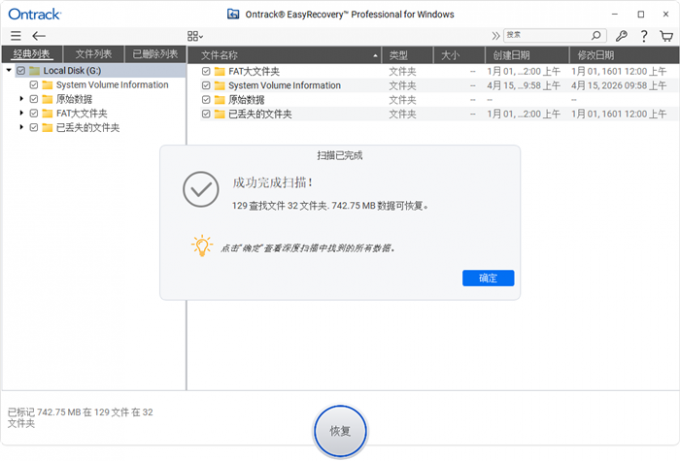Select Local Disk (G:) tree label

[72, 70]
